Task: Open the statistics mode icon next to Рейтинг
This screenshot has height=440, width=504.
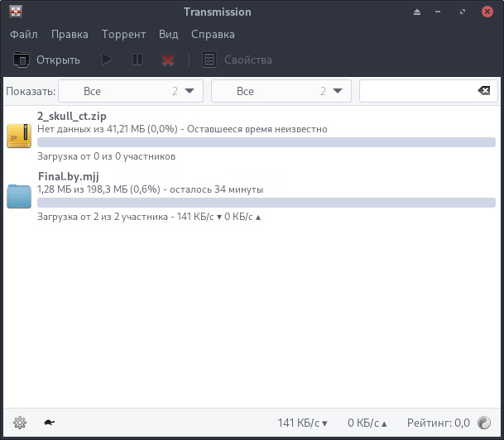Action: 484,423
